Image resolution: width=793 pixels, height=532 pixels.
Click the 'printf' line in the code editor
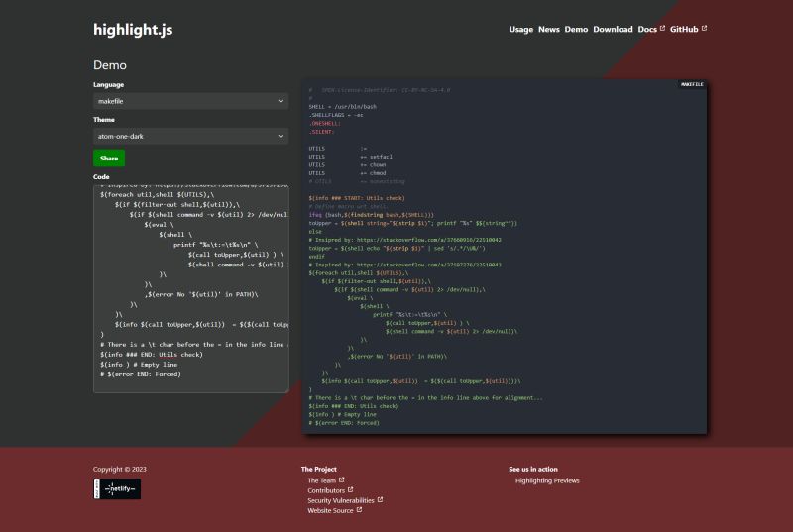click(x=215, y=245)
